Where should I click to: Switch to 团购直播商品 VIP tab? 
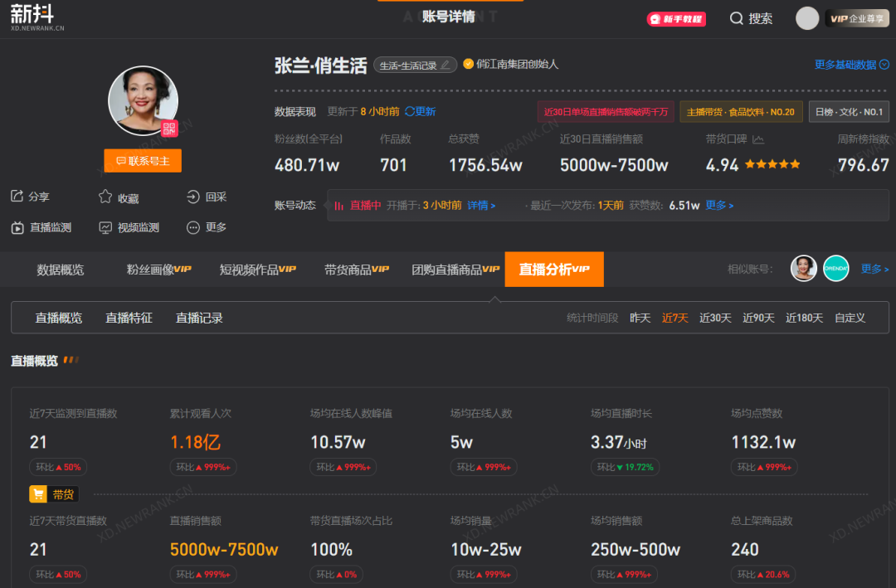pos(455,270)
